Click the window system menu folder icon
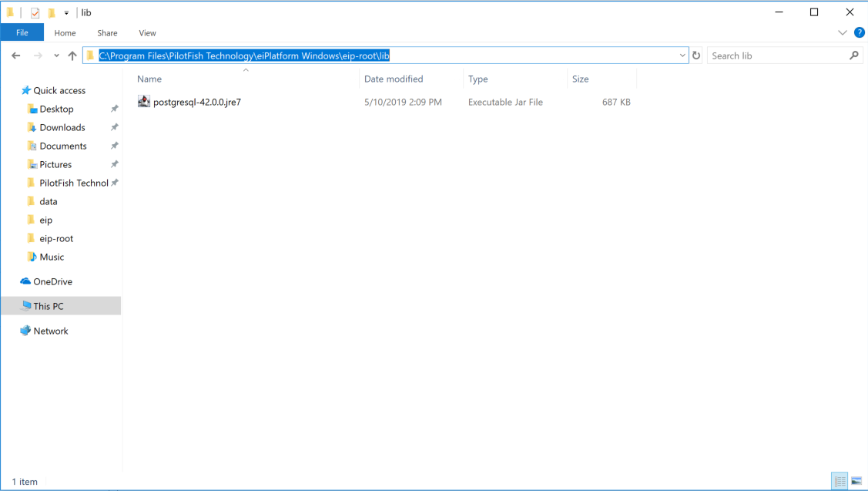 (10, 12)
